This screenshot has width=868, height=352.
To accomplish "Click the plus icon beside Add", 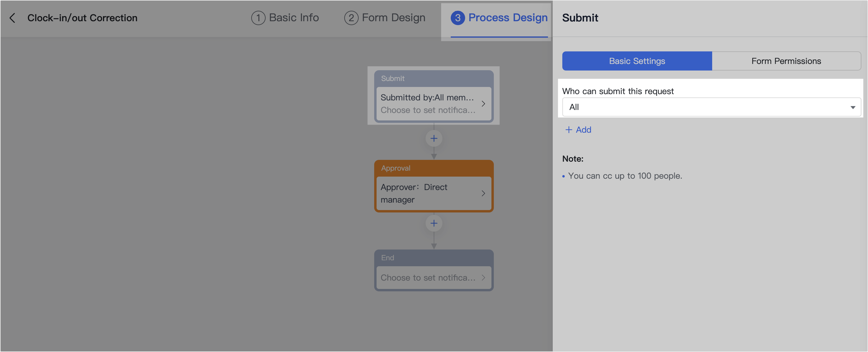I will (568, 130).
